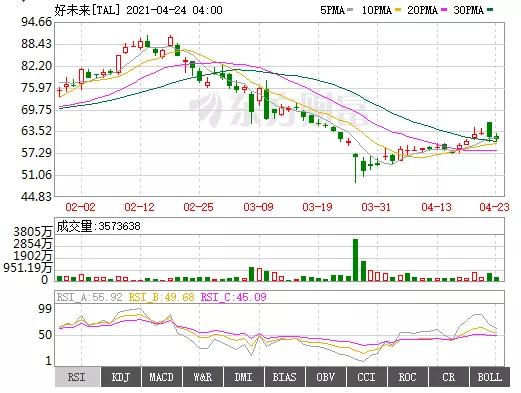521x393 pixels.
Task: Open the CCI indicator tab
Action: pyautogui.click(x=367, y=377)
